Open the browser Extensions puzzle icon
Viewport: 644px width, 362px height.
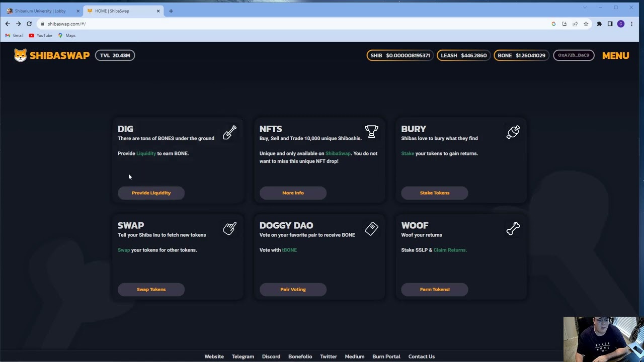point(599,24)
